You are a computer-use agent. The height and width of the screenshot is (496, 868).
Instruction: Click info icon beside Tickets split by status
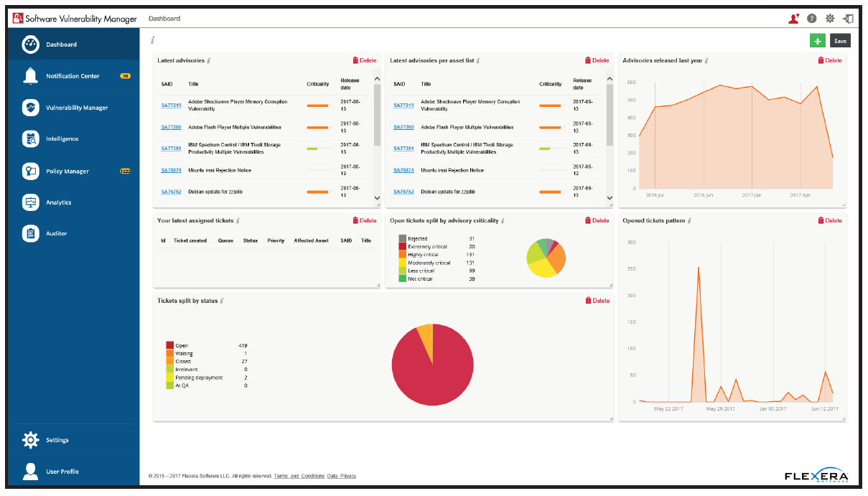coord(222,301)
